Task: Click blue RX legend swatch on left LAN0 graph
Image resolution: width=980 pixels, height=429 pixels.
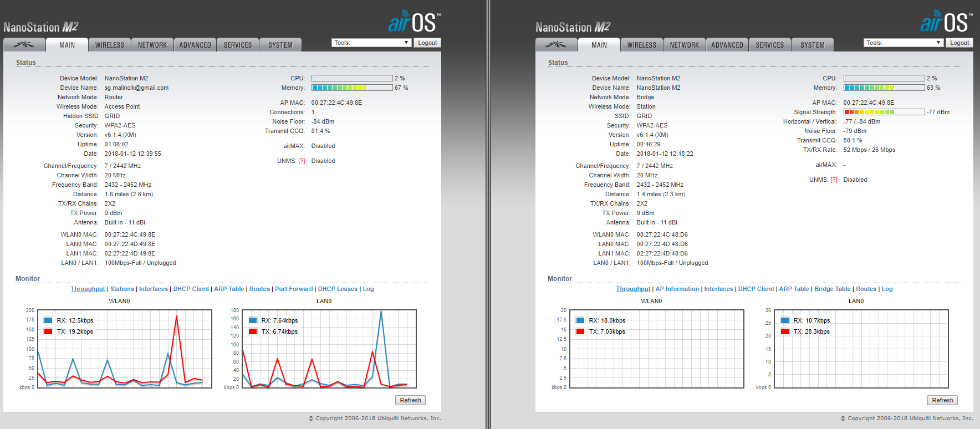Action: pos(253,320)
